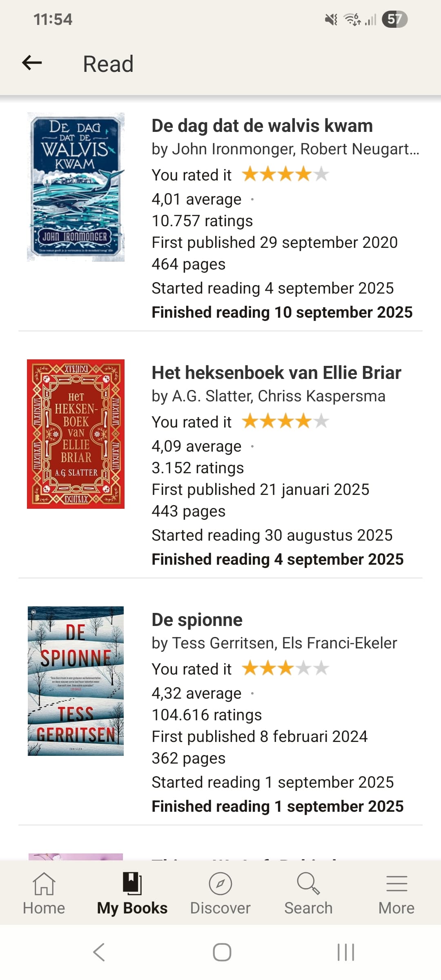The image size is (441, 980).
Task: Change star rating for De spionne
Action: (285, 668)
